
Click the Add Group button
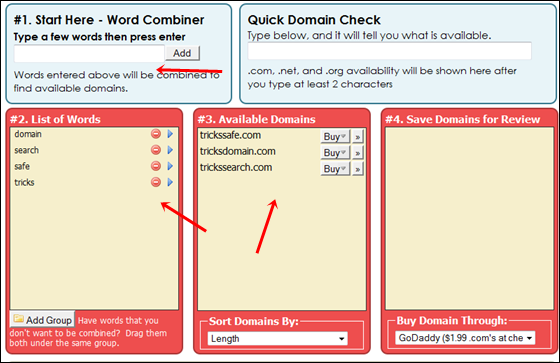42,320
